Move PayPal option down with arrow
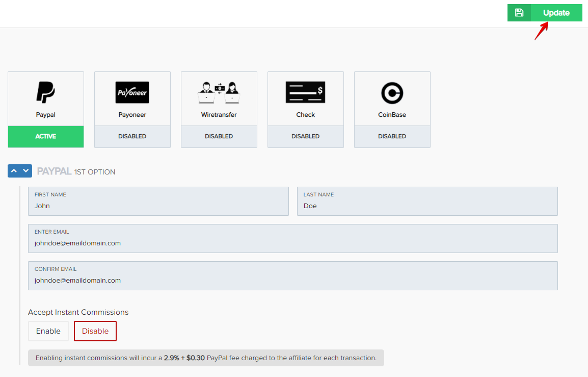588x377 pixels. (26, 171)
